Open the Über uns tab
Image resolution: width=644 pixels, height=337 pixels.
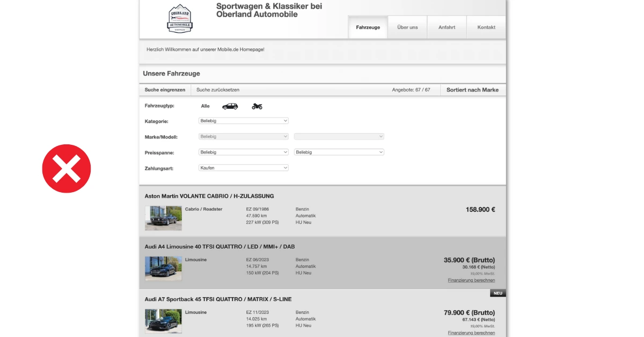407,27
